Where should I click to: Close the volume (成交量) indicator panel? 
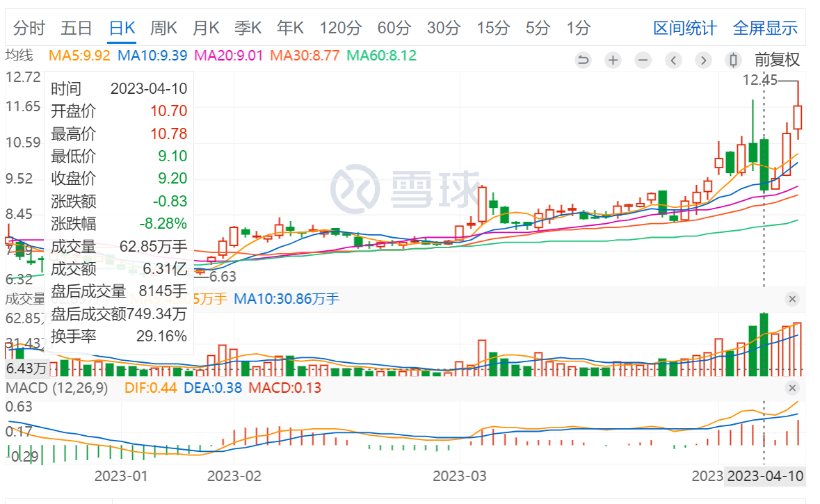[792, 299]
